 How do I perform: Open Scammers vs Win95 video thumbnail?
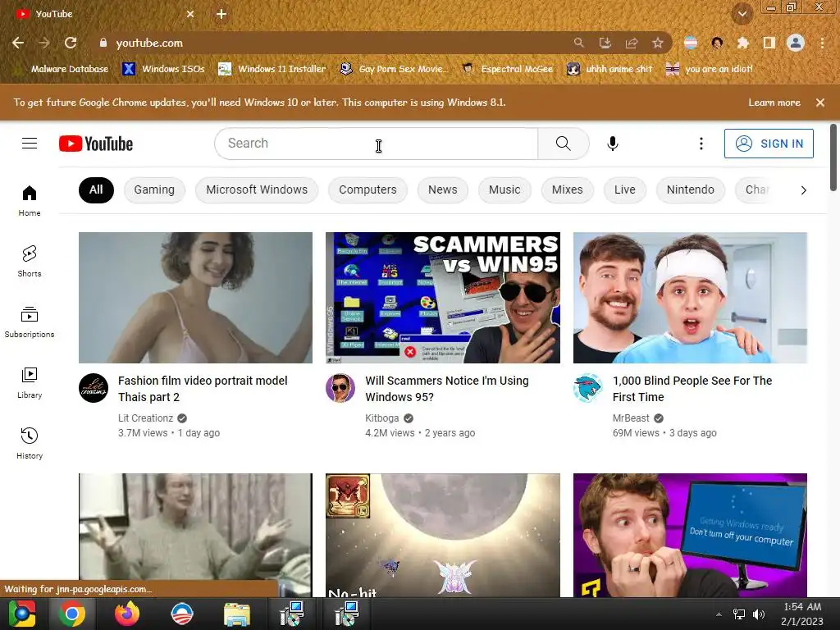(443, 298)
